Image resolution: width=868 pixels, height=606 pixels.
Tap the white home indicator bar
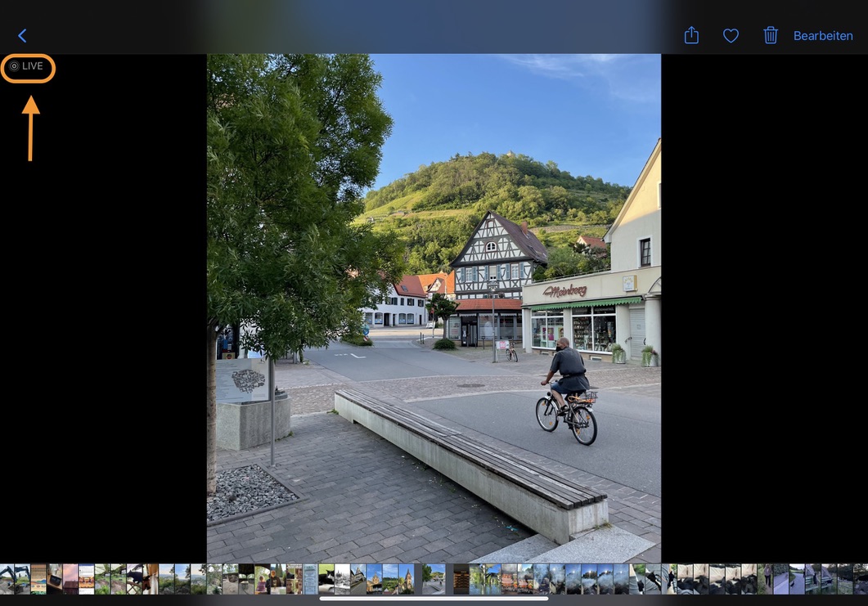[x=434, y=599]
